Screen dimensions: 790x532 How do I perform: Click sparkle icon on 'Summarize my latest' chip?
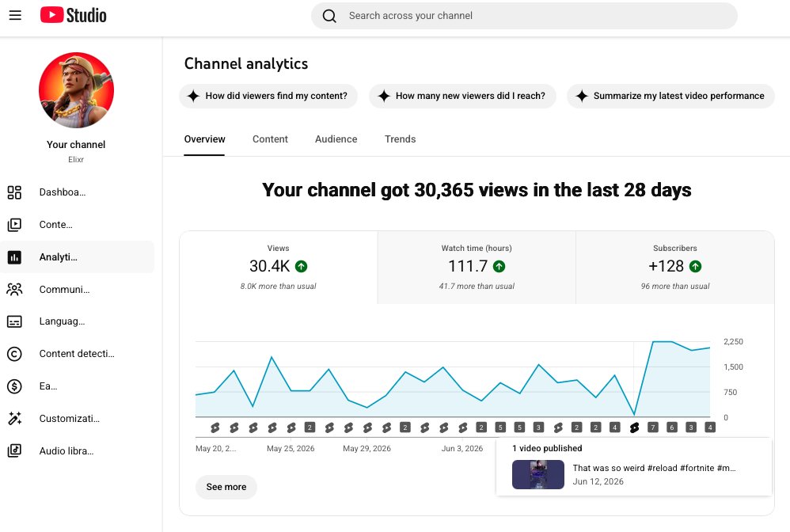[x=582, y=96]
